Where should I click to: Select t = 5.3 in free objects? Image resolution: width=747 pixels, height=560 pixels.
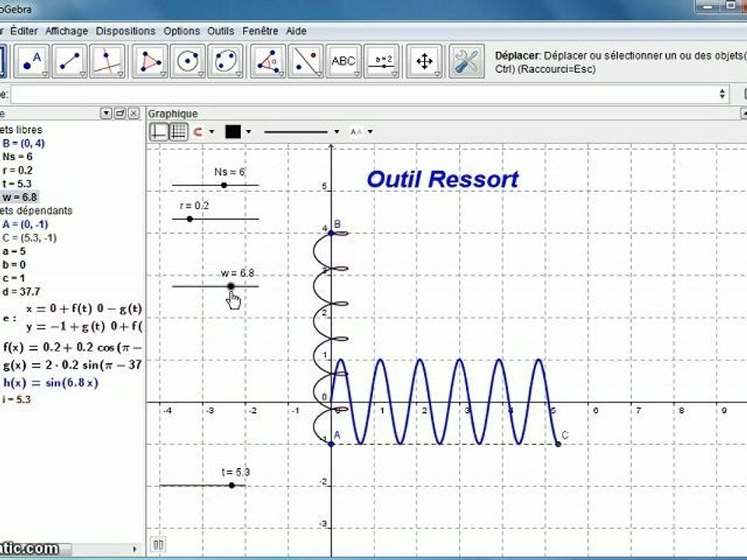pyautogui.click(x=16, y=184)
